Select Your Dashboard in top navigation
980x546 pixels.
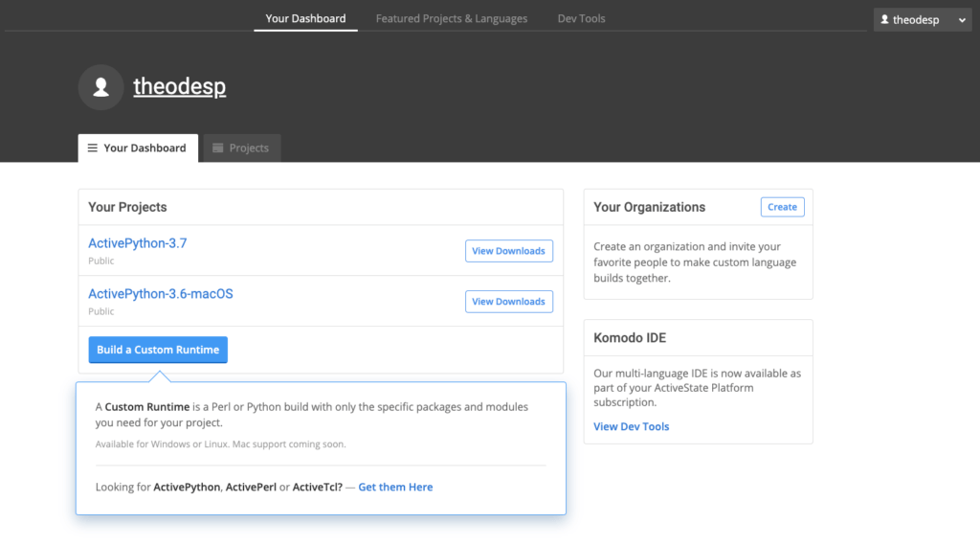pos(305,18)
